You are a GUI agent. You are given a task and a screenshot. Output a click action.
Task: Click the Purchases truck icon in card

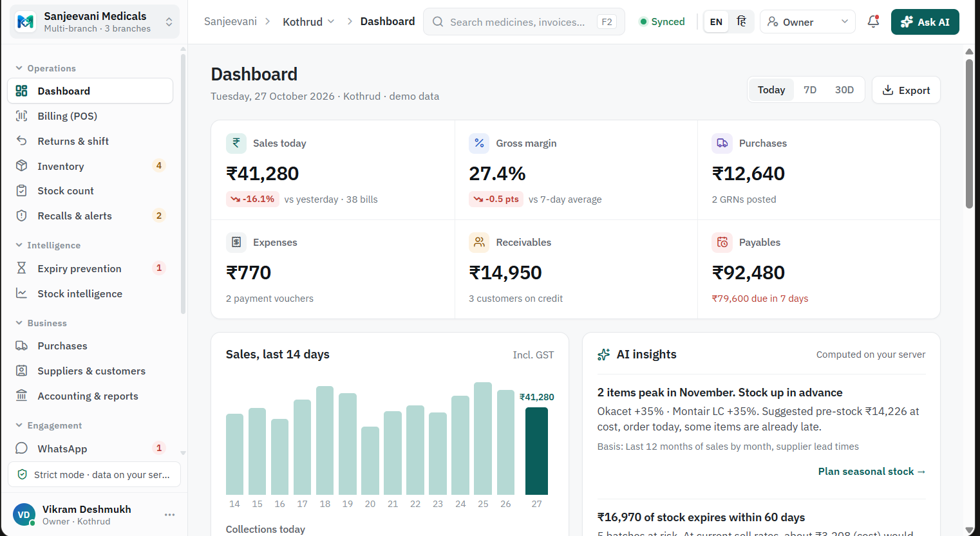click(722, 143)
